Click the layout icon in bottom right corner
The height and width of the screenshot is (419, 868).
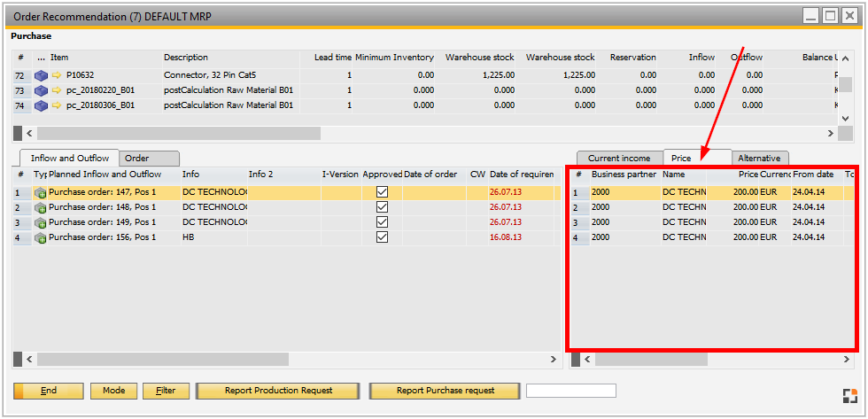coord(849,396)
